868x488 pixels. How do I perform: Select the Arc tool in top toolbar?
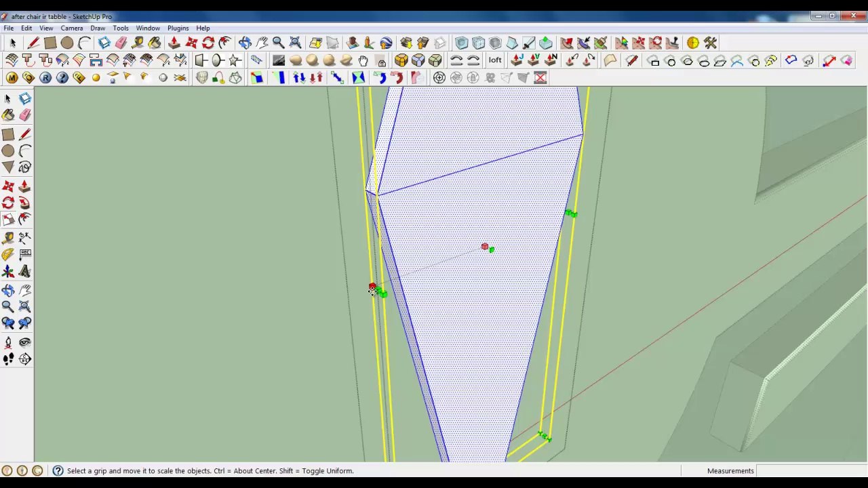coord(84,43)
